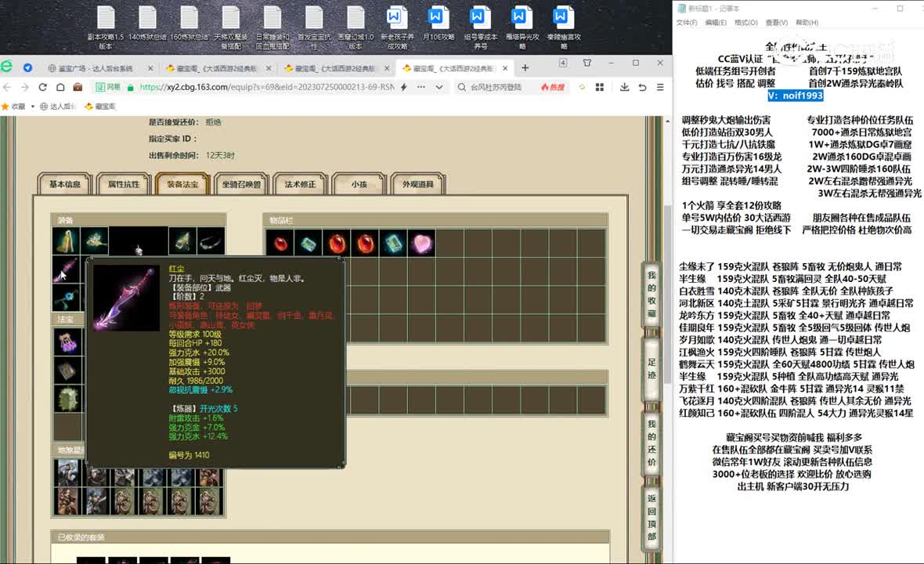This screenshot has height=564, width=924.
Task: Open the 秦陵幽宫攻略 Word document
Action: [x=564, y=27]
